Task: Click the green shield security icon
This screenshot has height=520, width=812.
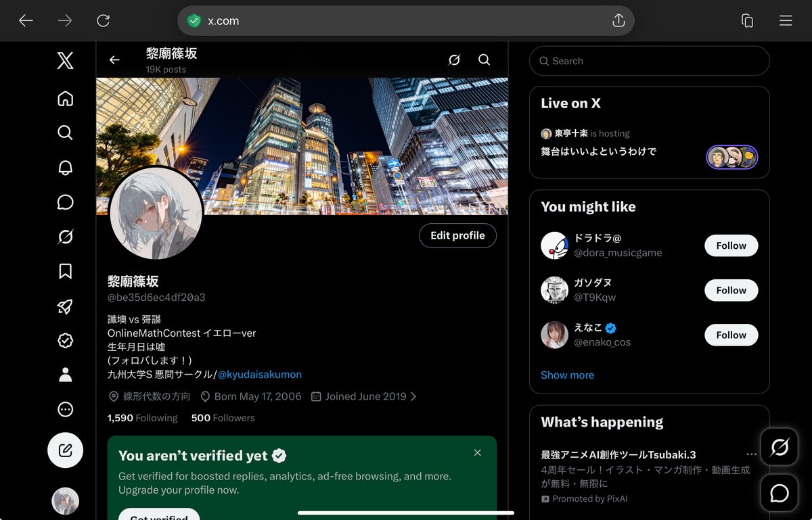Action: [194, 21]
